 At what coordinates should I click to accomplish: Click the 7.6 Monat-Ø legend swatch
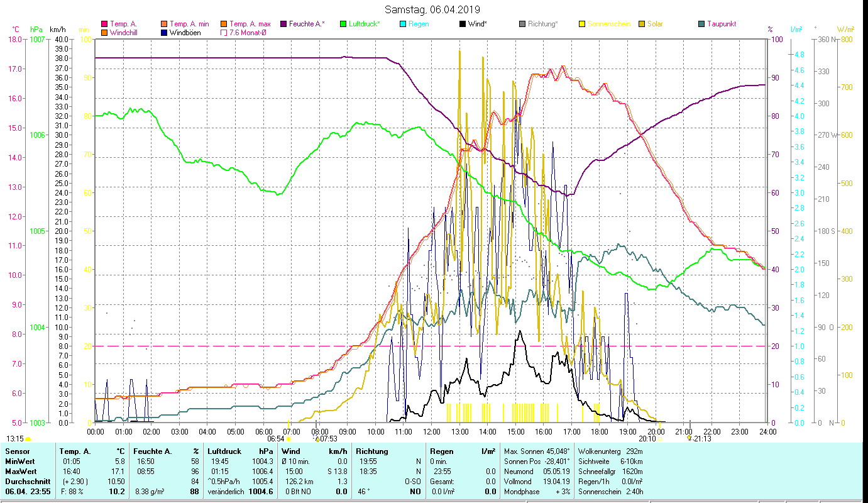tap(224, 33)
